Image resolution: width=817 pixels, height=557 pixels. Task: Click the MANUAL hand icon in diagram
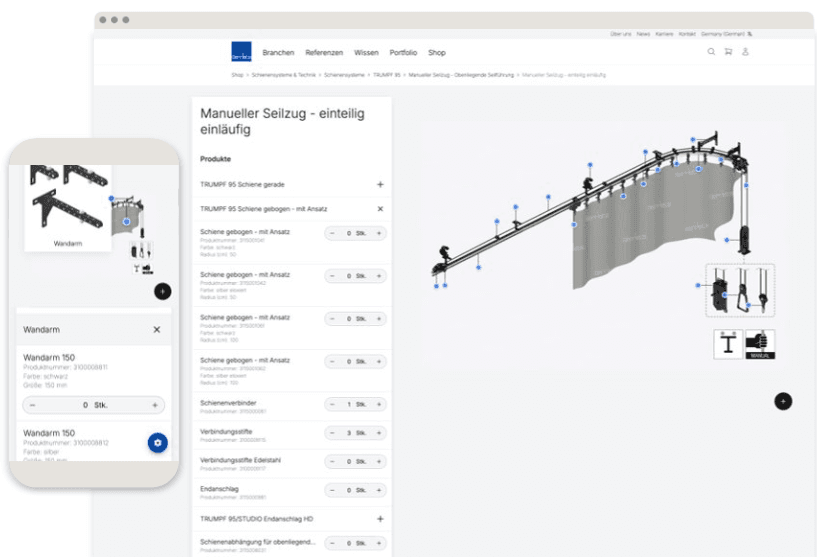[x=761, y=343]
